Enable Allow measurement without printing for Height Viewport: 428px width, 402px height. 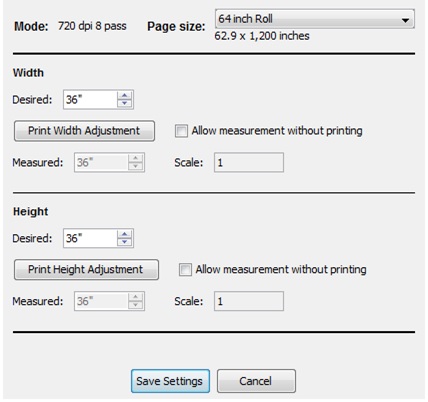click(x=185, y=269)
